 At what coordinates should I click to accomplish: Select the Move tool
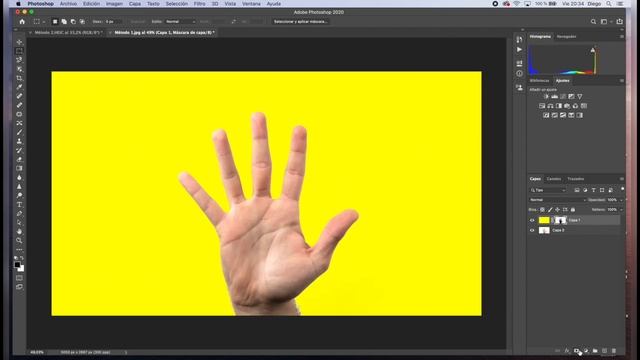19,42
